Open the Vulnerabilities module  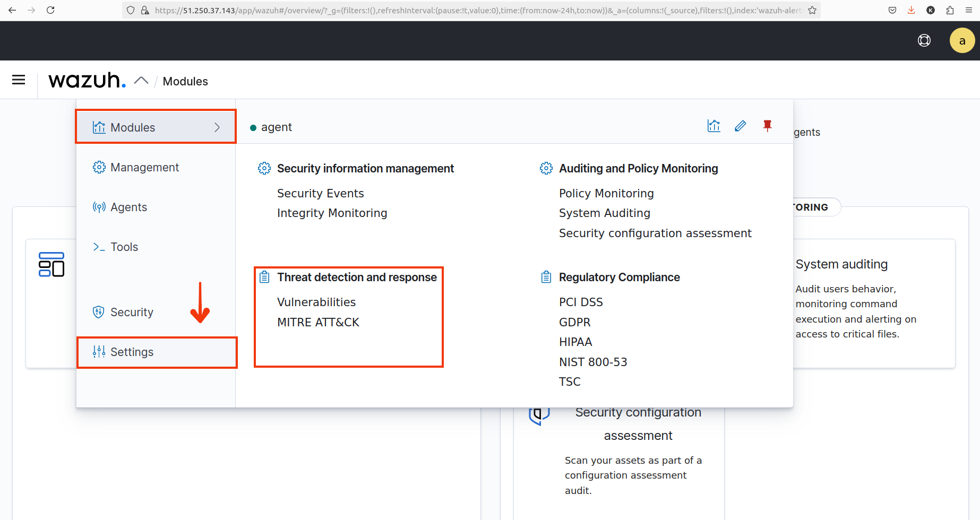click(x=316, y=302)
